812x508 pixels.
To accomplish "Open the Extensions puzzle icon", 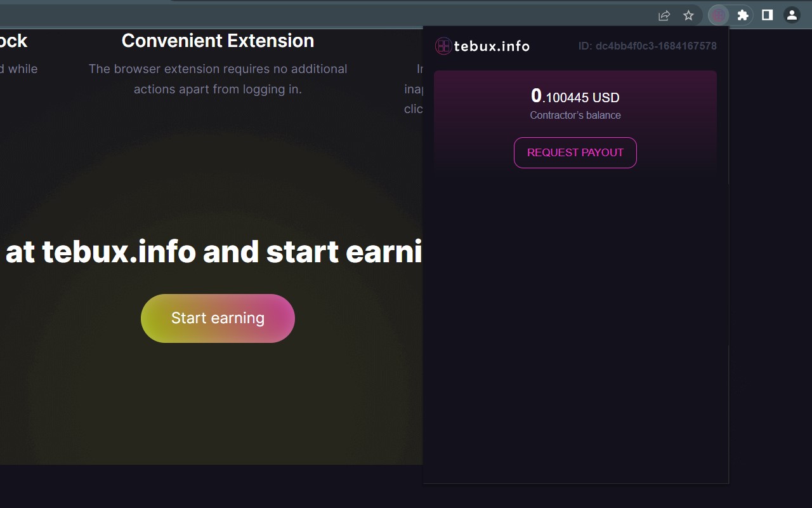I will click(x=742, y=15).
